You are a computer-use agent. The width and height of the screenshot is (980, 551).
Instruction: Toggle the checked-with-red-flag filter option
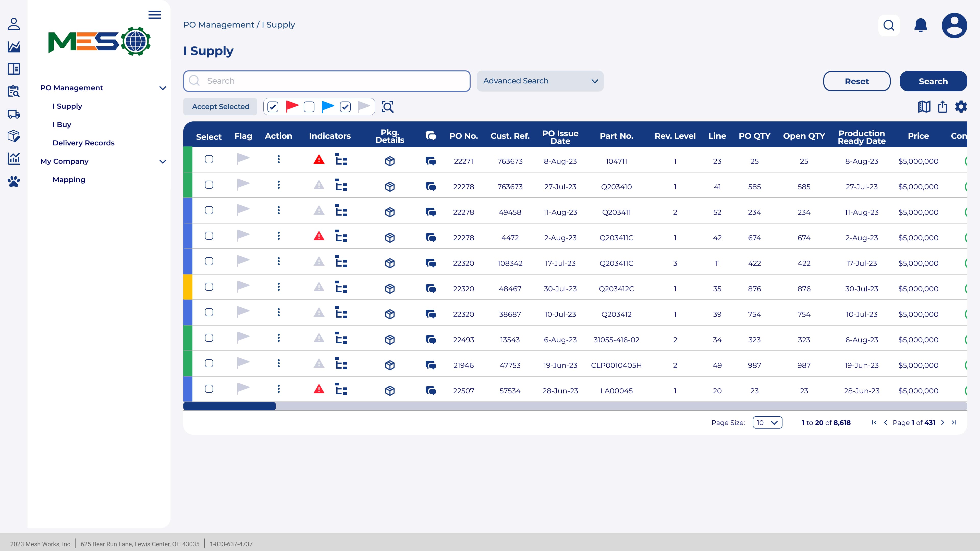[273, 107]
